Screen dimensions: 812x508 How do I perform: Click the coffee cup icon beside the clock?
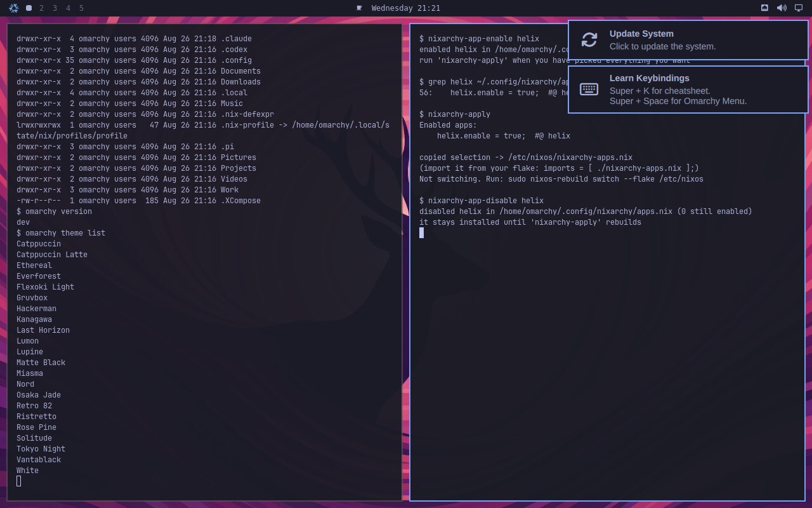[359, 8]
